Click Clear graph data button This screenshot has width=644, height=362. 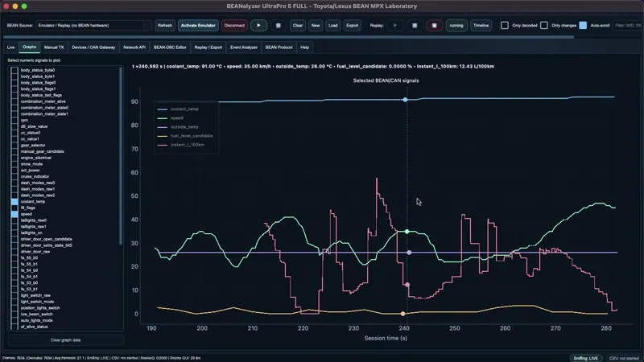(x=66, y=339)
